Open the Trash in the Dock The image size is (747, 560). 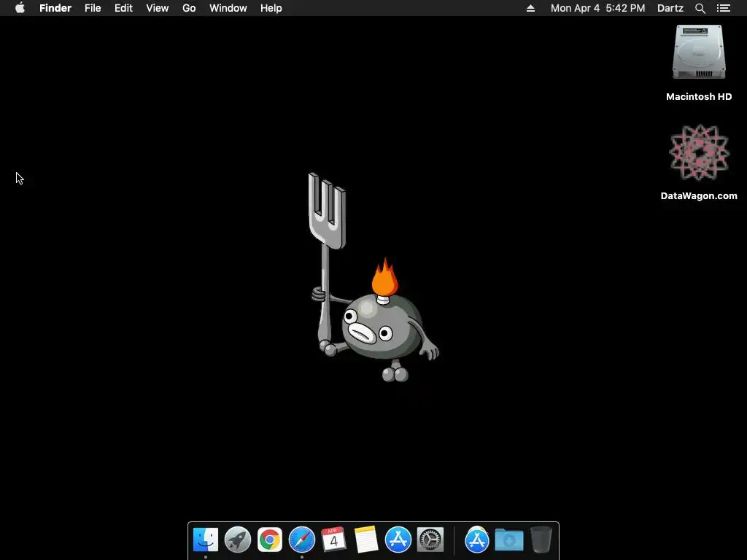click(x=541, y=540)
